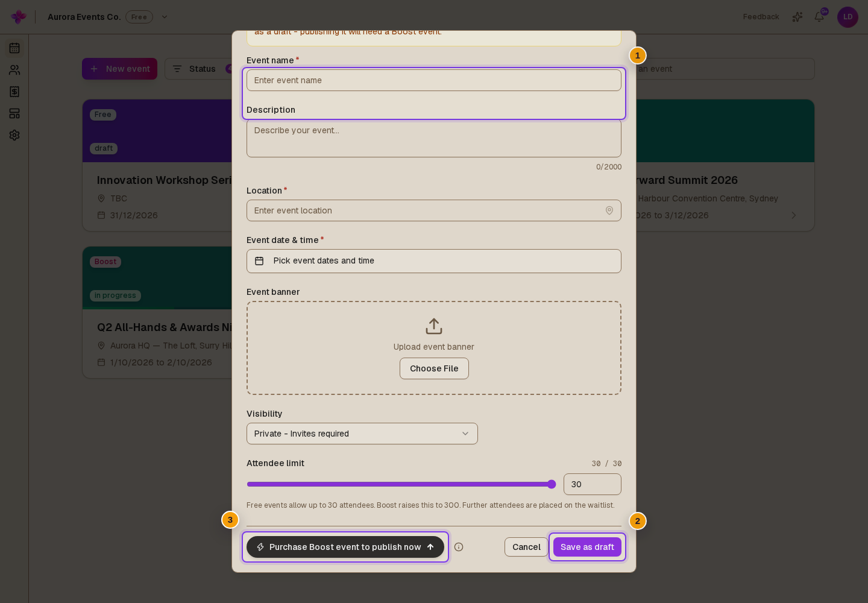Click the chevron on the Summit 2026 card
868x603 pixels.
794,215
